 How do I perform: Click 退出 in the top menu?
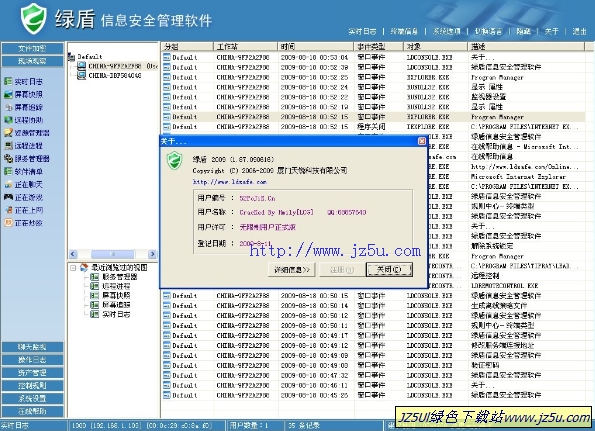pyautogui.click(x=579, y=31)
